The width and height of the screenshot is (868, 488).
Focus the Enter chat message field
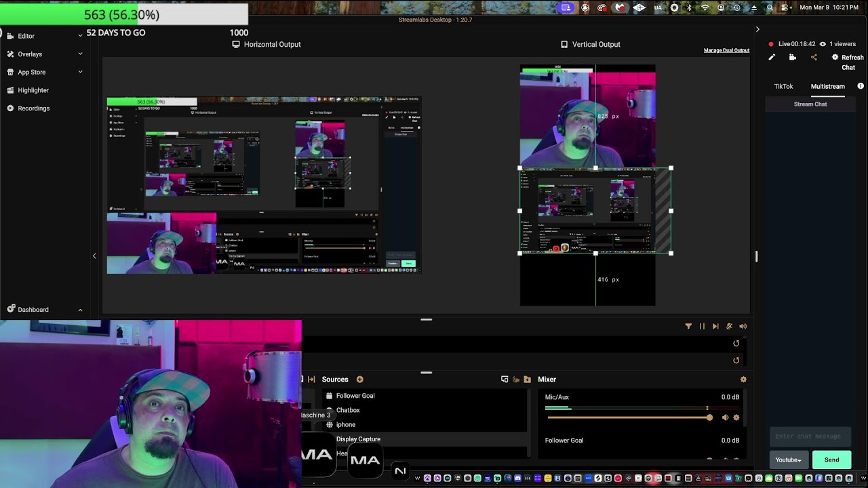[x=810, y=436]
